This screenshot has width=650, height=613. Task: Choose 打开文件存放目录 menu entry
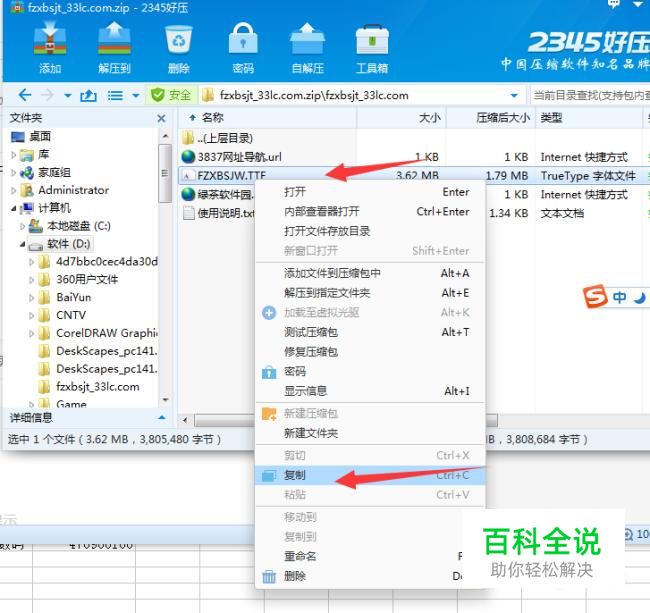pyautogui.click(x=370, y=231)
